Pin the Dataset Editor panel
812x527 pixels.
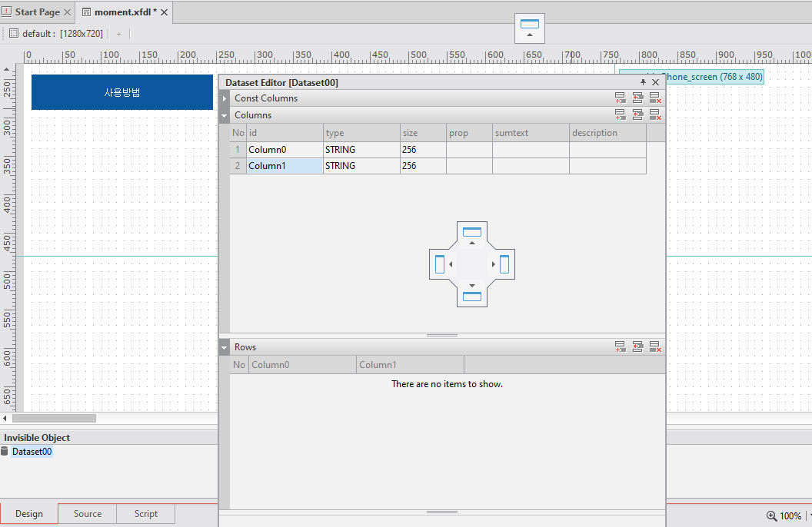coord(643,82)
